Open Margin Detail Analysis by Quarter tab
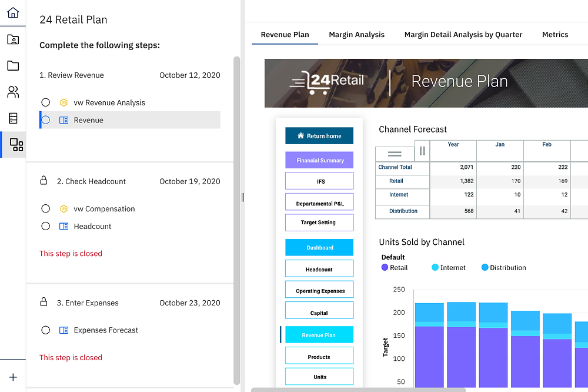This screenshot has width=588, height=392. pyautogui.click(x=463, y=35)
